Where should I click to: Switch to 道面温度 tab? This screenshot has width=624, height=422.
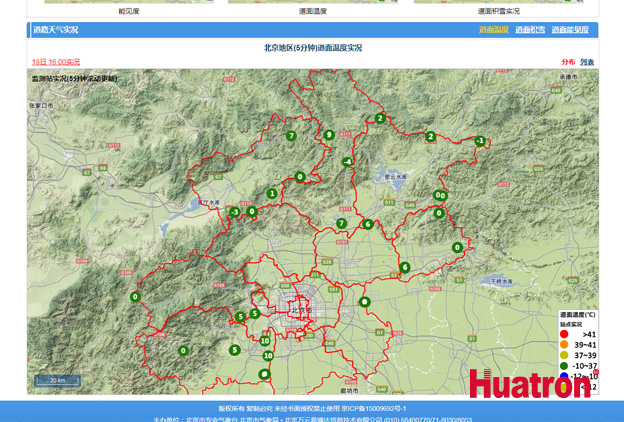(493, 30)
